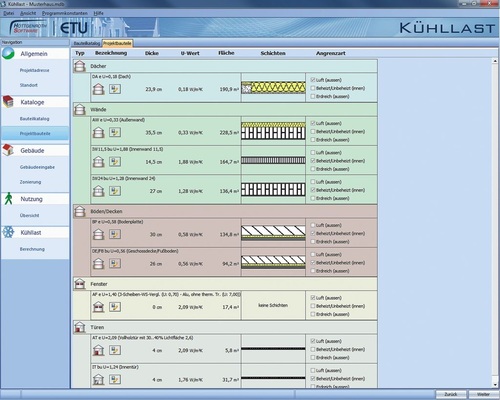This screenshot has width=500, height=400.
Task: Open Übersicht under Nutzung
Action: pyautogui.click(x=29, y=215)
